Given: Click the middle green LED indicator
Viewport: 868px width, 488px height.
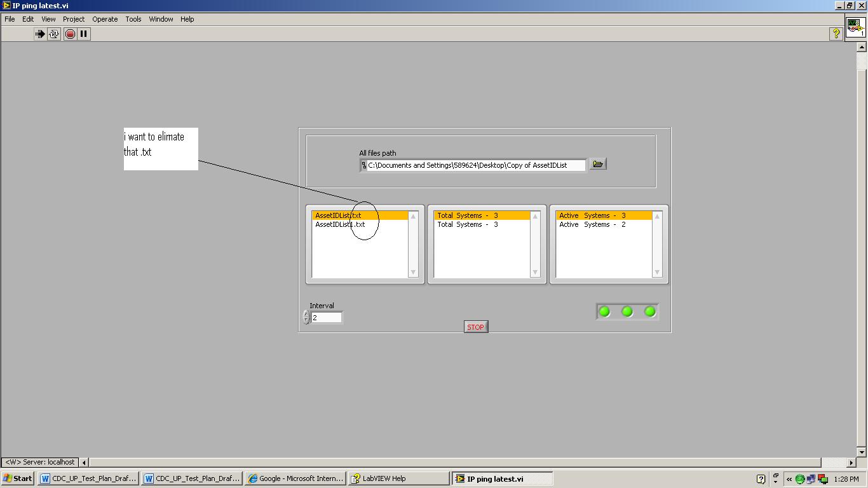Looking at the screenshot, I should (627, 311).
